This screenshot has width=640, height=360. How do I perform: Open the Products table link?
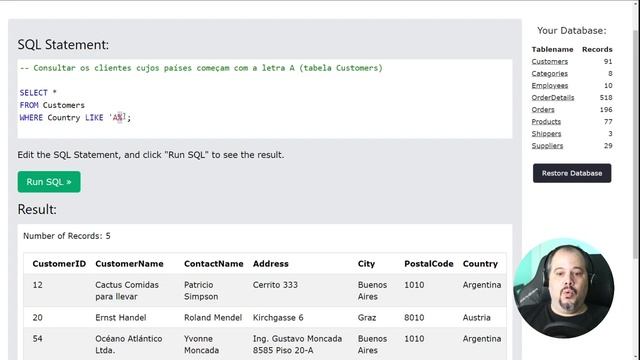coord(546,121)
